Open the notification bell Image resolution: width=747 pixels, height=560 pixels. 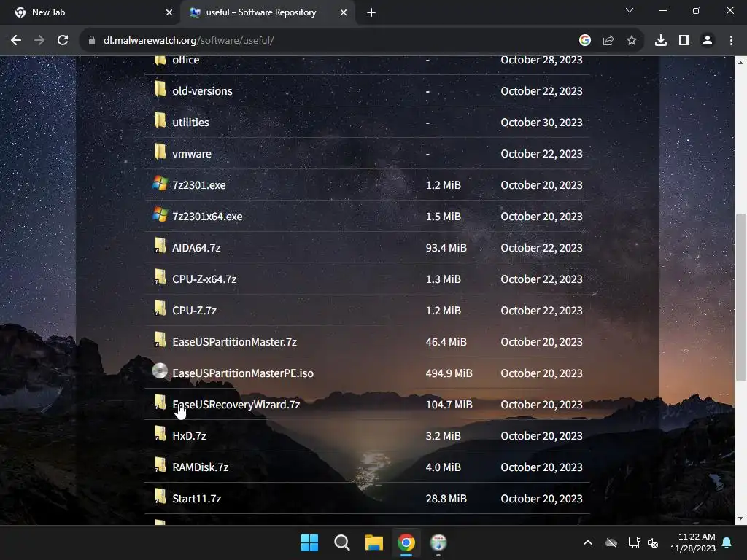click(x=727, y=542)
